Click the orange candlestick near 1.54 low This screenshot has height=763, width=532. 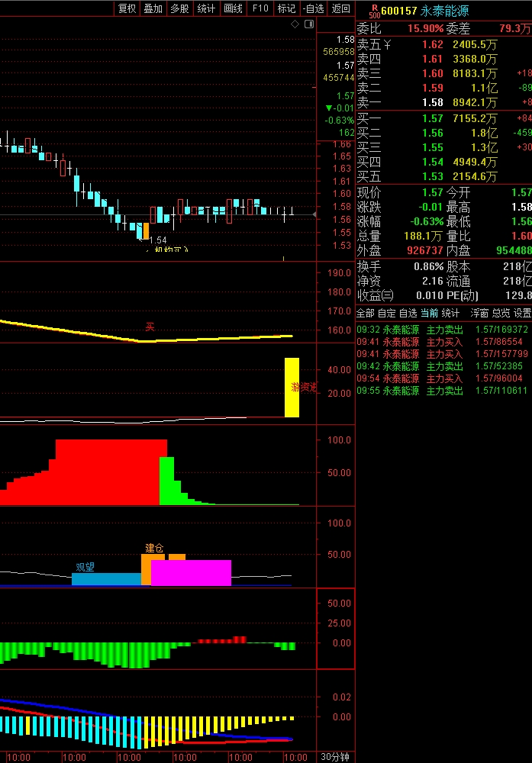[x=146, y=230]
